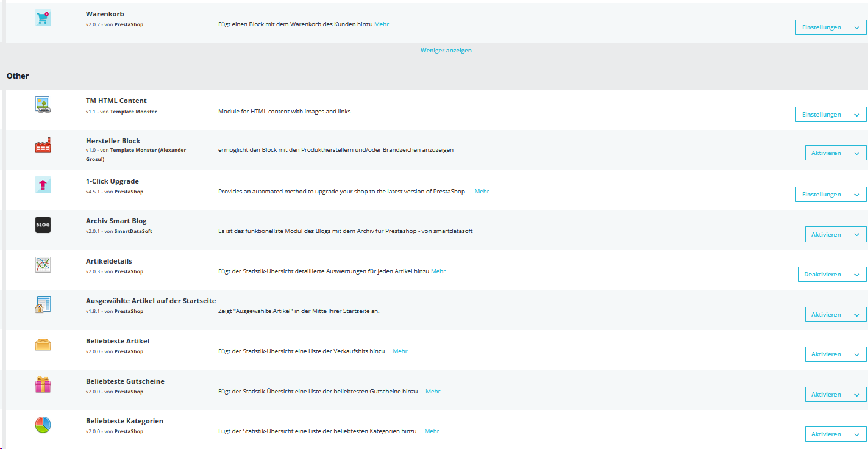Activate the Beliebteste Gutscheine module
The height and width of the screenshot is (449, 868).
826,394
